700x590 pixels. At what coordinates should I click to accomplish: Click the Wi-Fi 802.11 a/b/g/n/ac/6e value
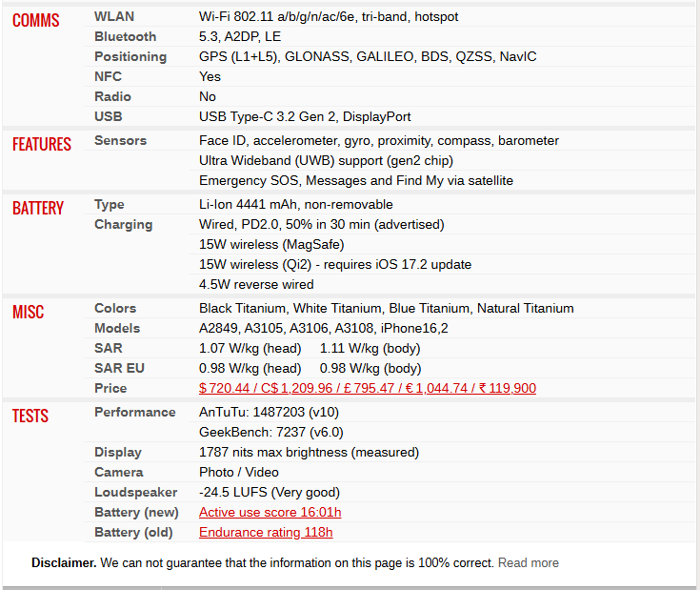click(x=329, y=16)
